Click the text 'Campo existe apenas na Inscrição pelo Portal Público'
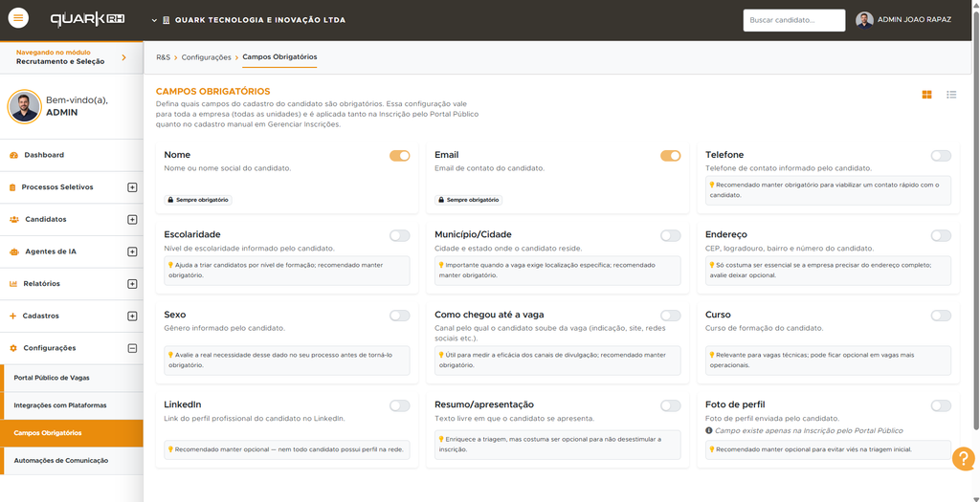Viewport: 980px width, 502px height. point(809,431)
